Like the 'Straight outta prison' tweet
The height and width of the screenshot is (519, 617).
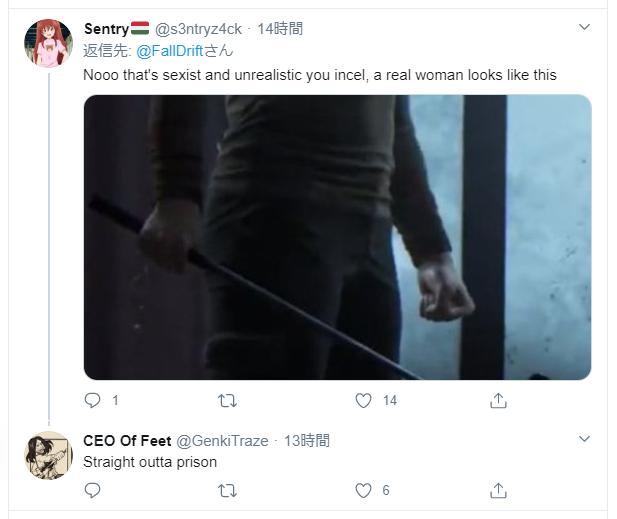click(364, 490)
